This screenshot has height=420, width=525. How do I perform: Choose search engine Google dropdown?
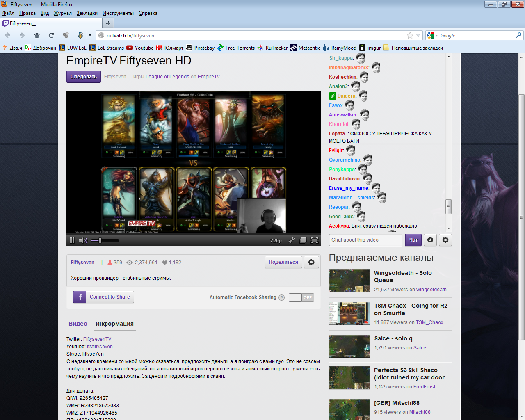(432, 36)
